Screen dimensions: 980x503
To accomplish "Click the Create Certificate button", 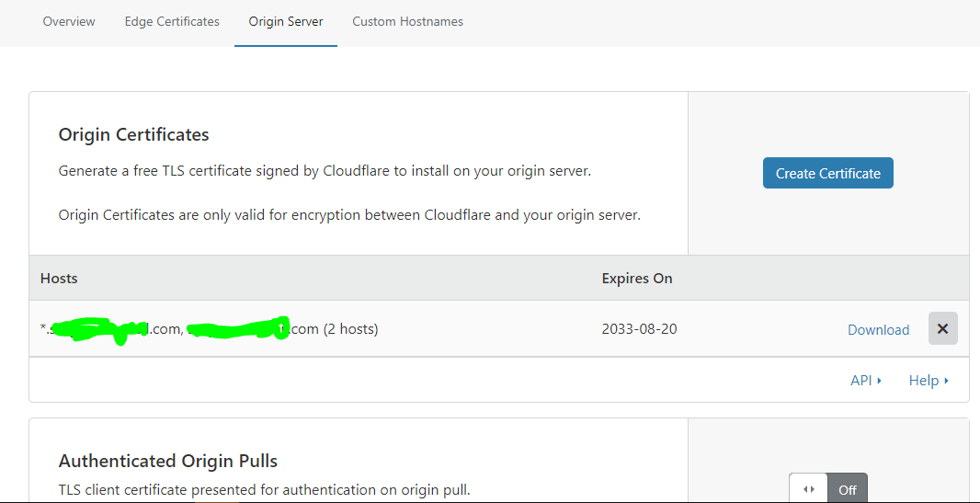I will [828, 173].
